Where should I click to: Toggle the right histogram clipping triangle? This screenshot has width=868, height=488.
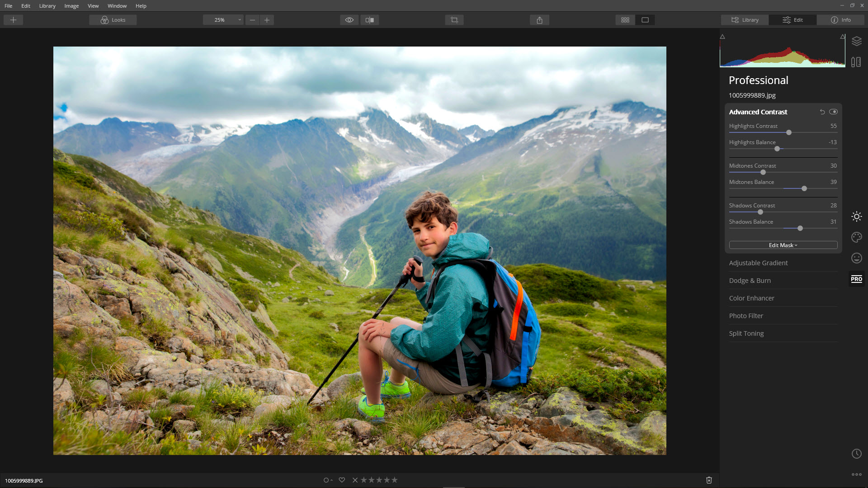[x=843, y=37]
